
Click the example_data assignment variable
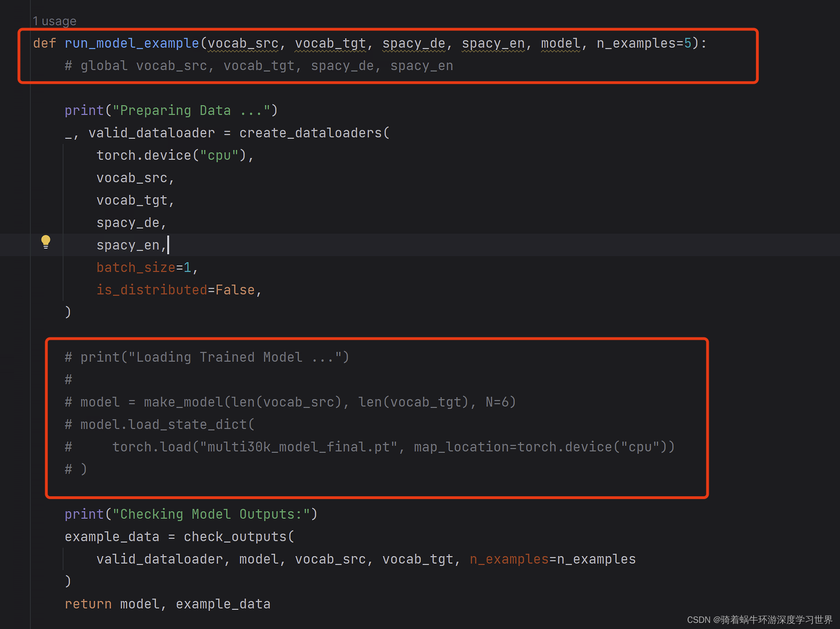(112, 537)
